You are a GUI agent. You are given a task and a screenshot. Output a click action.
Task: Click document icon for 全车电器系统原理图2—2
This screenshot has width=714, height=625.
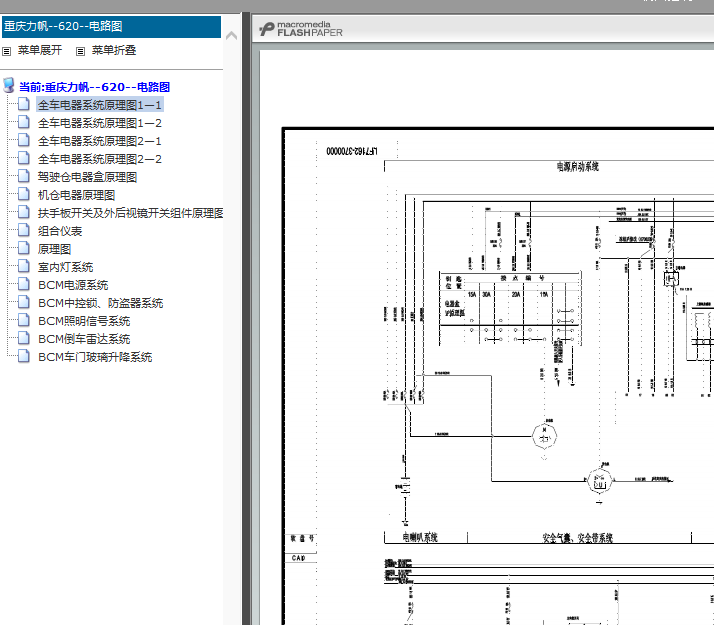coord(24,158)
